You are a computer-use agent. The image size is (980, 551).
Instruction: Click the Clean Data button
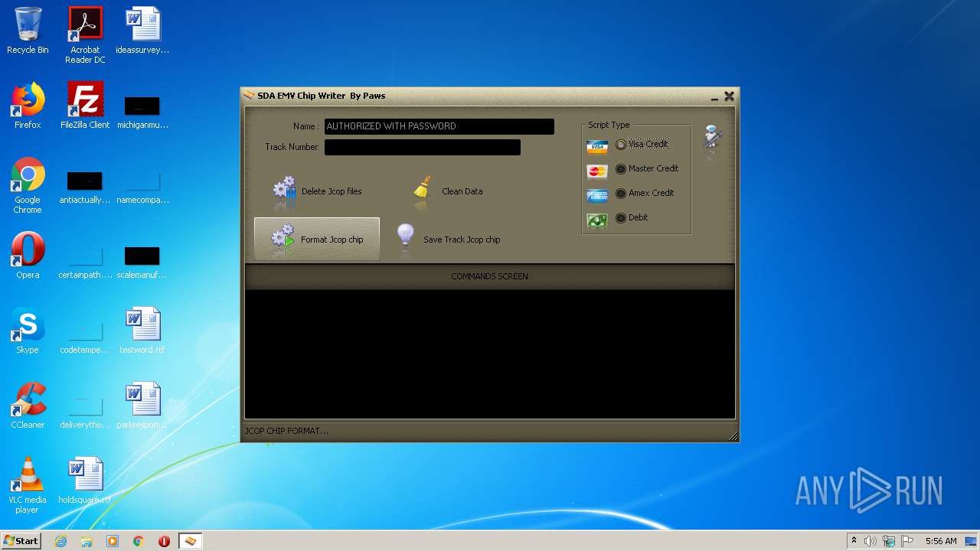click(x=448, y=191)
